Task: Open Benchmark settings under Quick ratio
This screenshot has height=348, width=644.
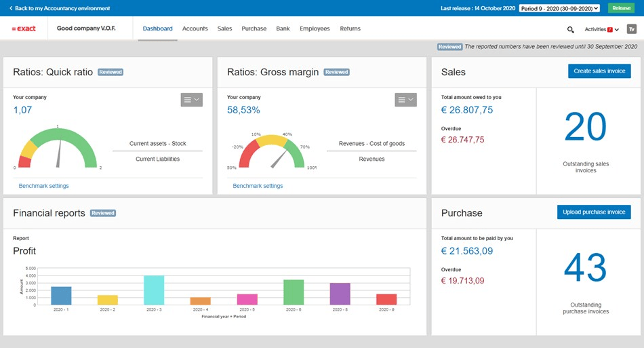Action: click(44, 186)
